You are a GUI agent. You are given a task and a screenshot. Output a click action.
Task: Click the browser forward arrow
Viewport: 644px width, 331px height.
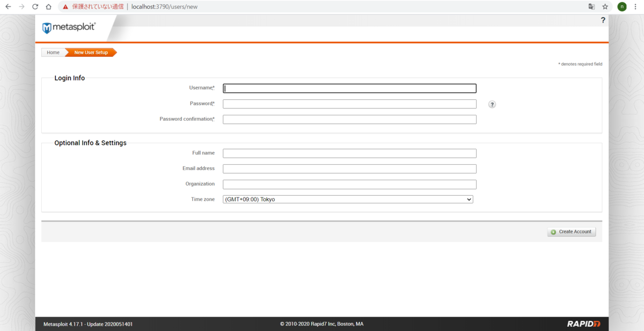[x=21, y=7]
